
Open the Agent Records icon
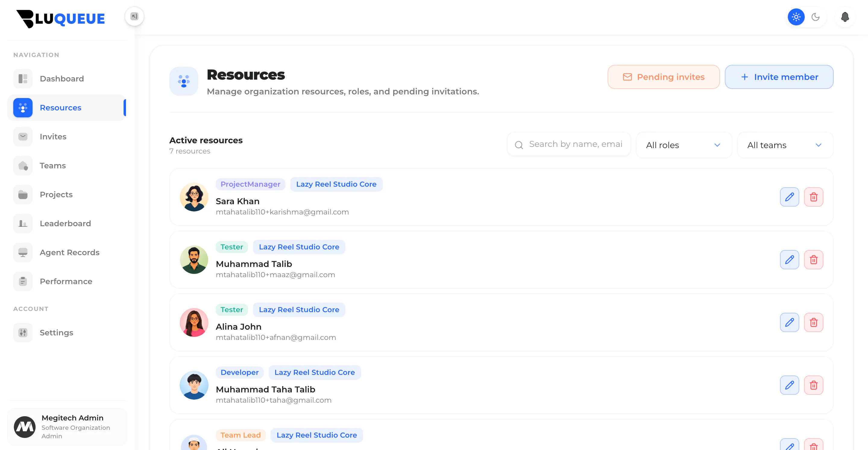pyautogui.click(x=23, y=252)
